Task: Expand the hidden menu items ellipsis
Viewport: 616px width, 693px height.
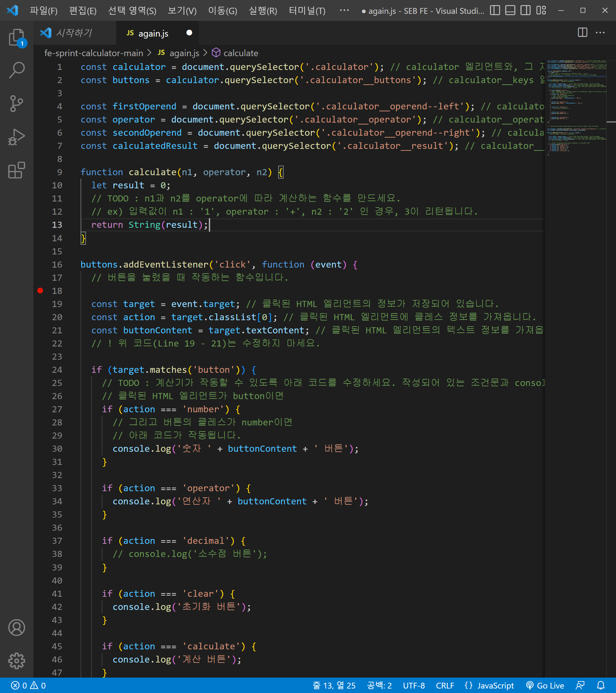Action: (344, 11)
